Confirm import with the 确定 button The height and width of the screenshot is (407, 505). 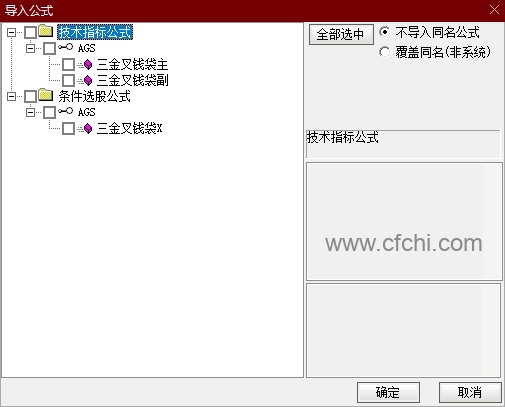tap(388, 392)
